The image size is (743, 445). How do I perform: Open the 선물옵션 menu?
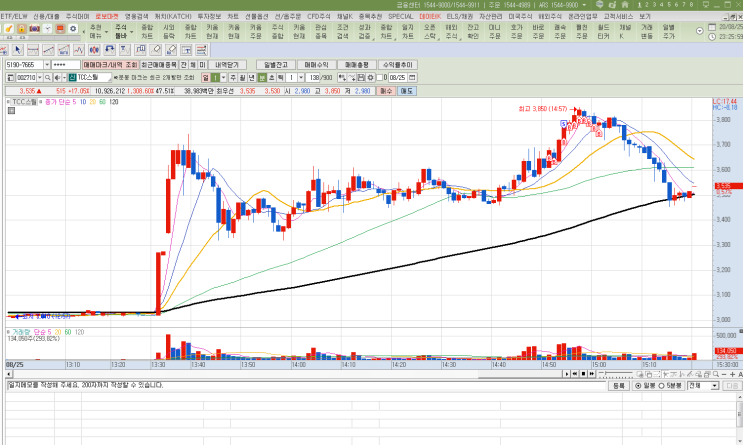(x=256, y=17)
